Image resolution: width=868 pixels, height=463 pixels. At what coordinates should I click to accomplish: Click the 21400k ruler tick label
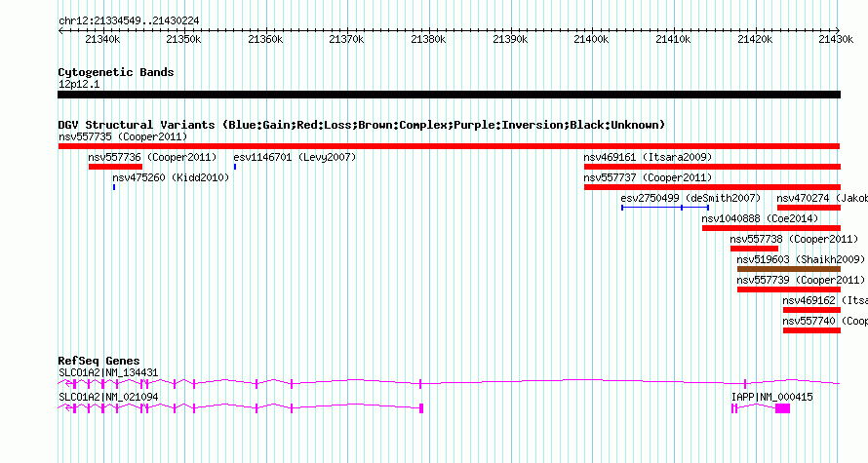591,39
